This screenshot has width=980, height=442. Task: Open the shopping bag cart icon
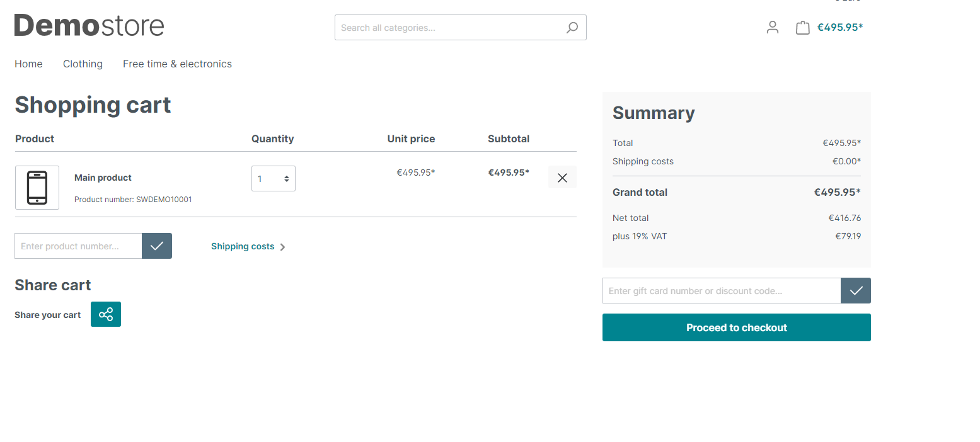click(x=802, y=28)
